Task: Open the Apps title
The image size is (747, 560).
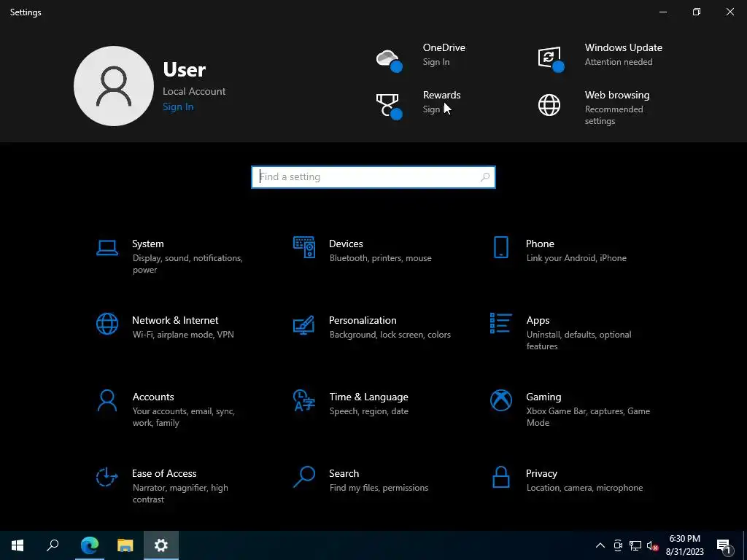Action: coord(538,321)
